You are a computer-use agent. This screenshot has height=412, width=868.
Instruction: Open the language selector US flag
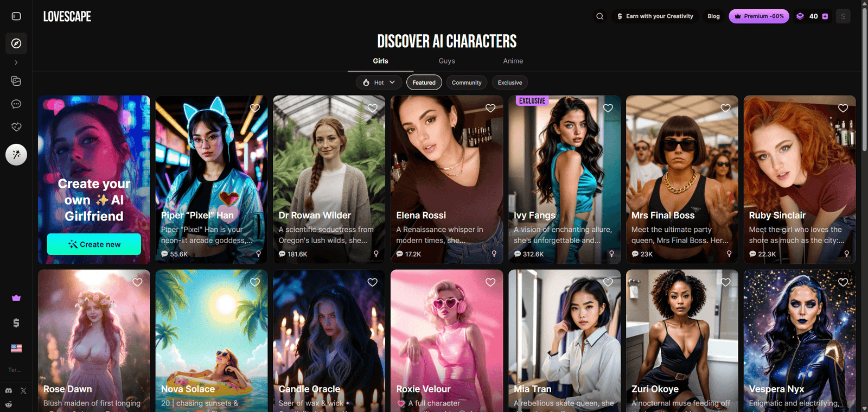point(16,348)
